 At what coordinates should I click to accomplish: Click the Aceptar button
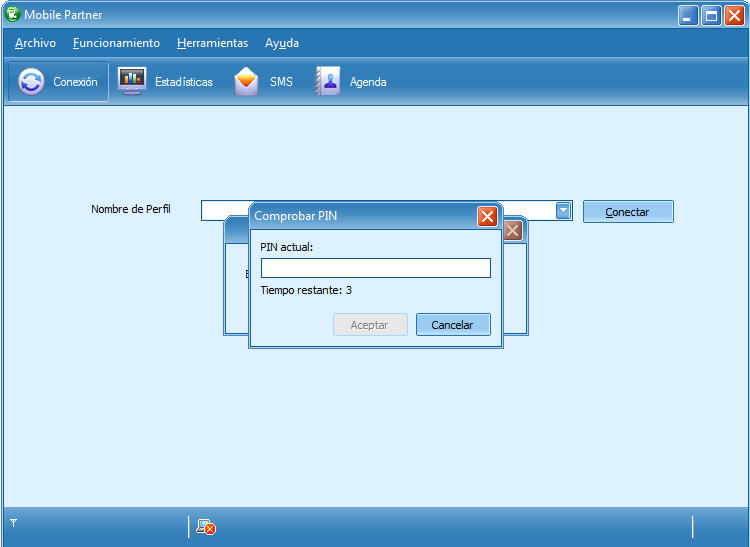[x=369, y=325]
